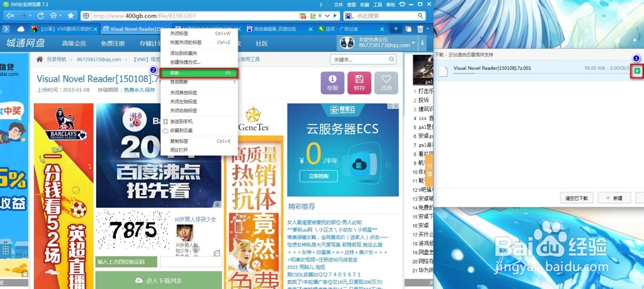This screenshot has height=289, width=644.
Task: Select 关闭右侧标签 in context menu
Action: click(x=199, y=111)
